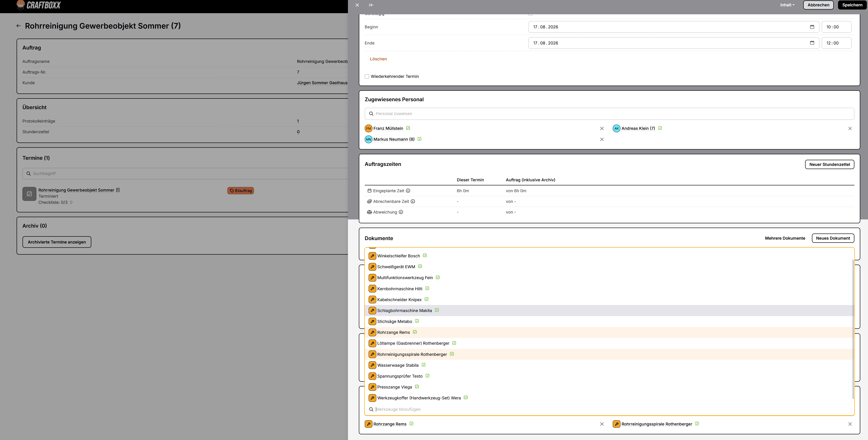Screen dimensions: 868x440
Task: Click the AK avatar of Andreas Klein
Action: pos(616,128)
